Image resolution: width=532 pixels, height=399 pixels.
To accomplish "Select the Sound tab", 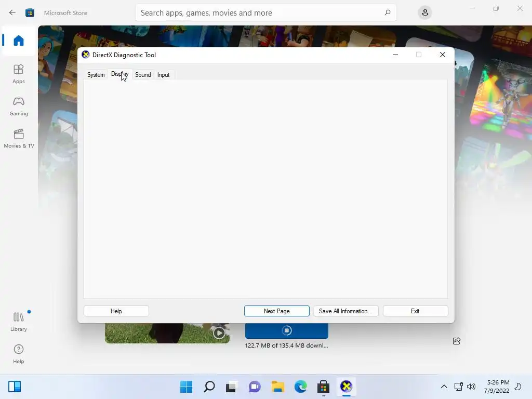I will (143, 75).
